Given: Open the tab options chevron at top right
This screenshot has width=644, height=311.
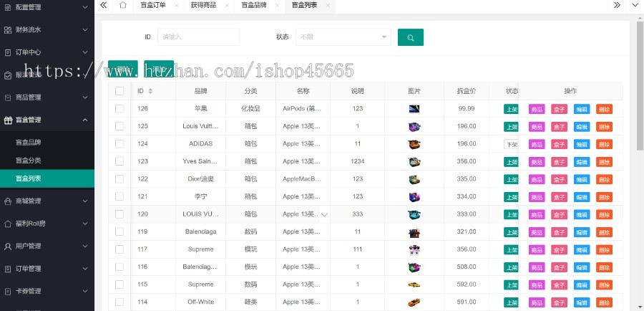Looking at the screenshot, I should [634, 5].
